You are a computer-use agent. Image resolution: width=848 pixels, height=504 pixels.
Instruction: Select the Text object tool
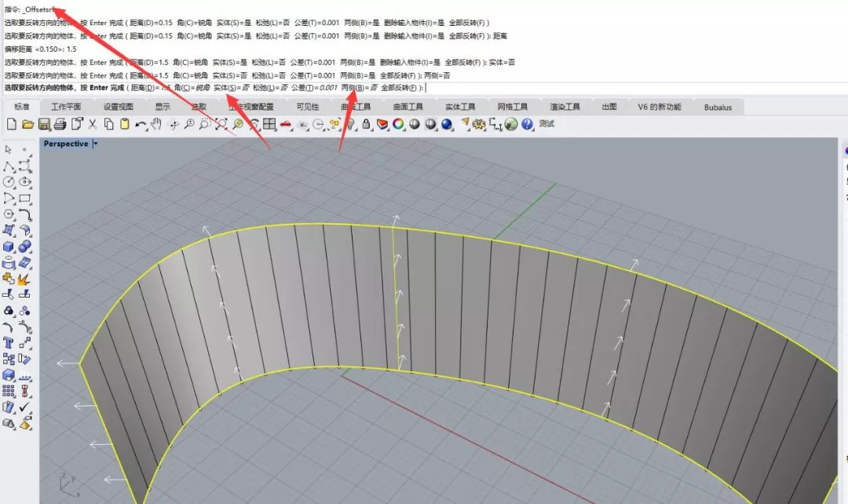tap(9, 343)
